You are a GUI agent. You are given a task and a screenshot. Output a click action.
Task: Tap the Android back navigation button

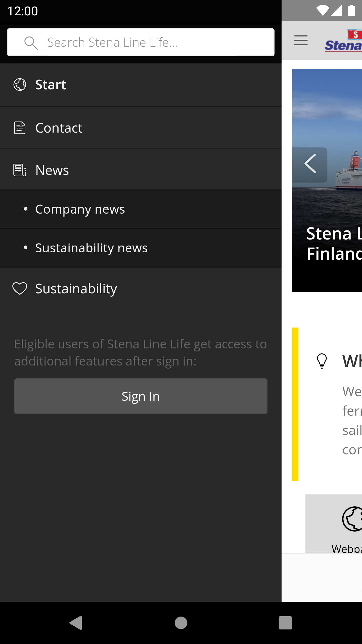pos(76,623)
